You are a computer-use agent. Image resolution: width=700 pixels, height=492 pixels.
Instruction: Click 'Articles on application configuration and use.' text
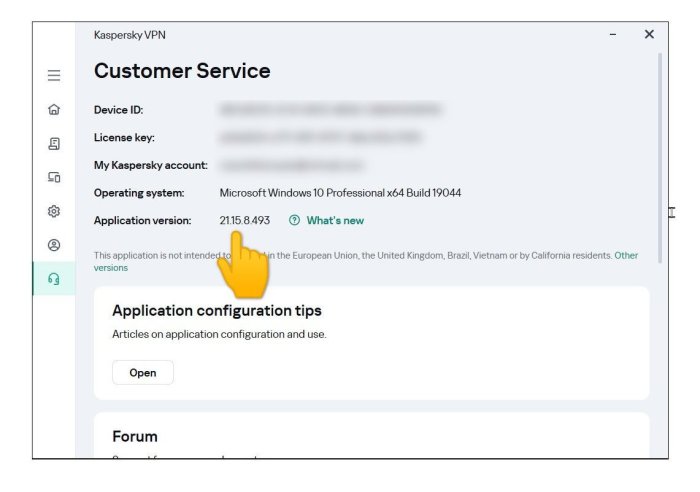coord(219,334)
